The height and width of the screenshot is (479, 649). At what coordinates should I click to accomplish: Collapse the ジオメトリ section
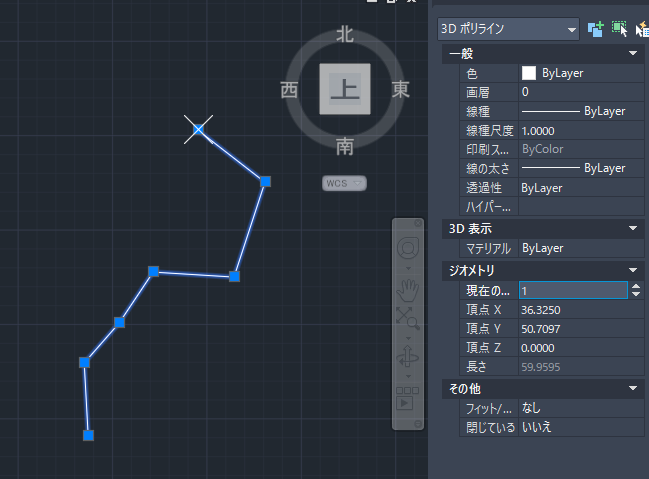(633, 270)
